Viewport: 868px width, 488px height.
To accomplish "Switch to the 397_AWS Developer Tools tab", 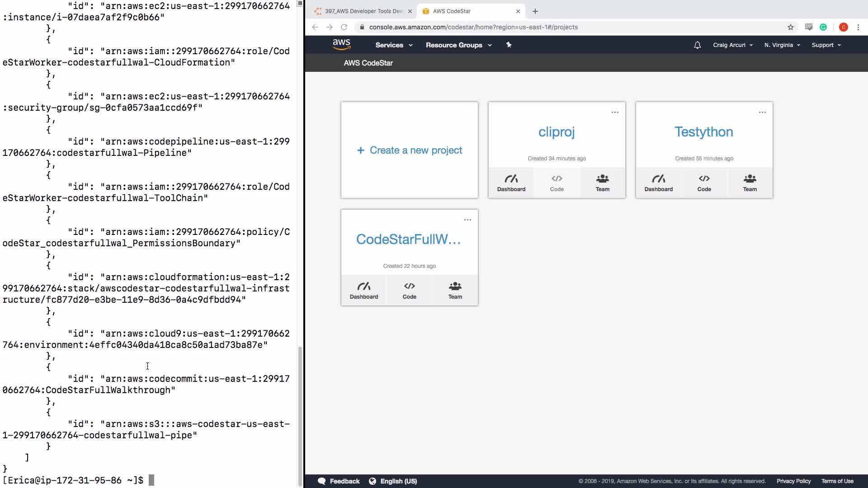I will pyautogui.click(x=363, y=11).
